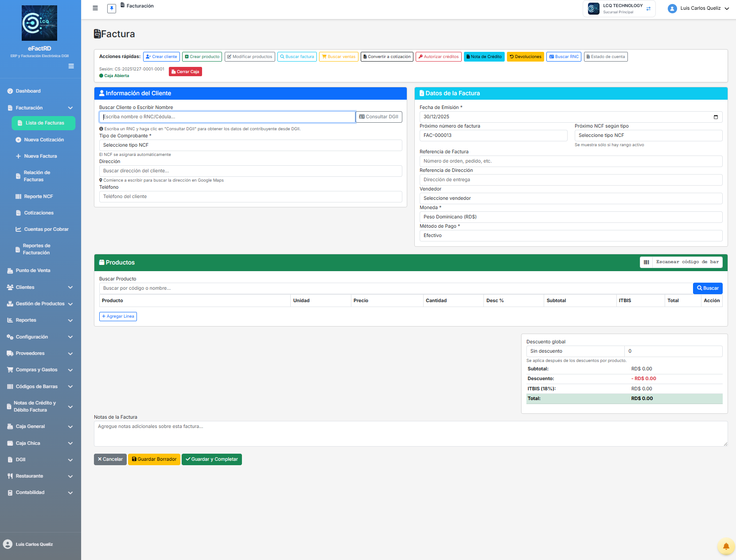
Task: Open Dashboard from the sidebar
Action: coord(28,91)
